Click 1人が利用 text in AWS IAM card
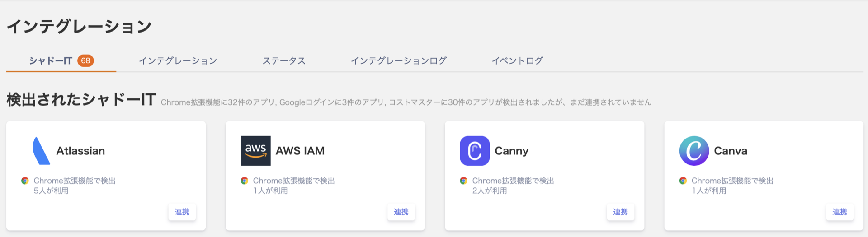The image size is (868, 237). [270, 191]
